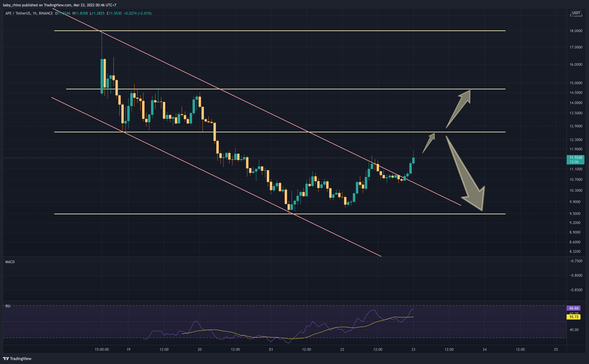Click the 14.0000 price axis label

pyautogui.click(x=576, y=103)
